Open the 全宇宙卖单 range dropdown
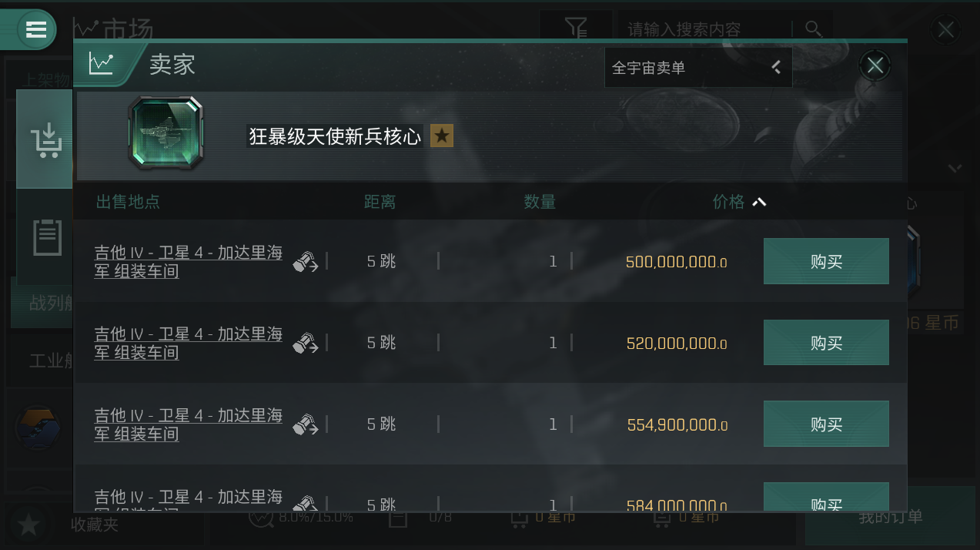 pos(697,68)
